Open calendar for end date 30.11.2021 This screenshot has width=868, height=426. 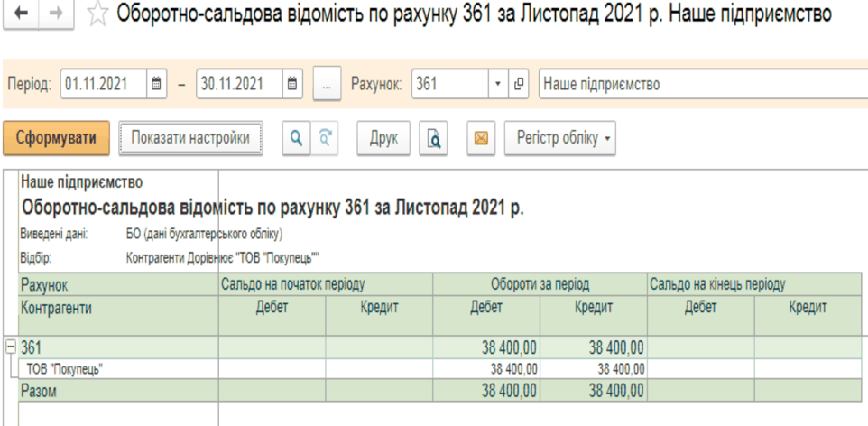(293, 84)
